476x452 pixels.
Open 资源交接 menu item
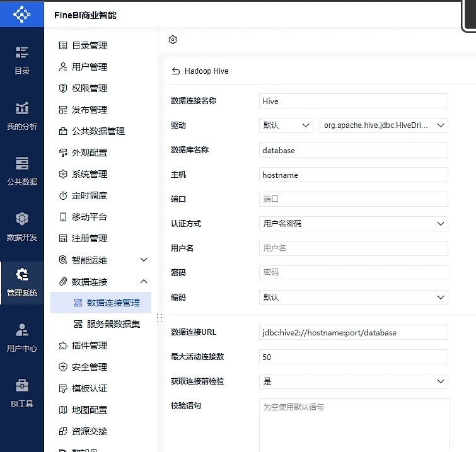point(101,431)
